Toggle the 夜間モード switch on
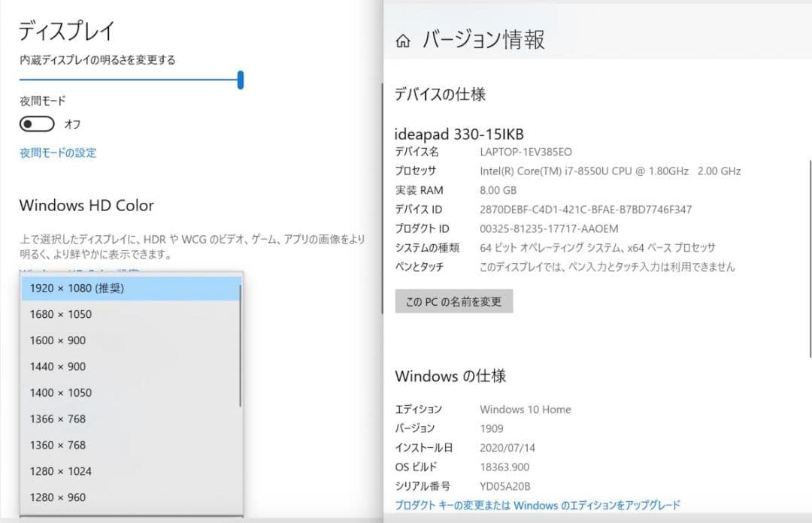Screen dimensions: 812x523 35,123
